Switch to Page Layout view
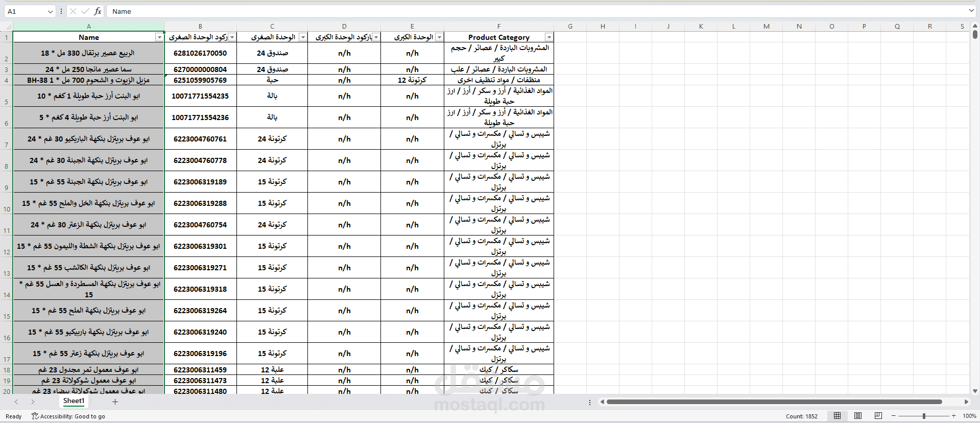980x423 pixels. coord(858,416)
